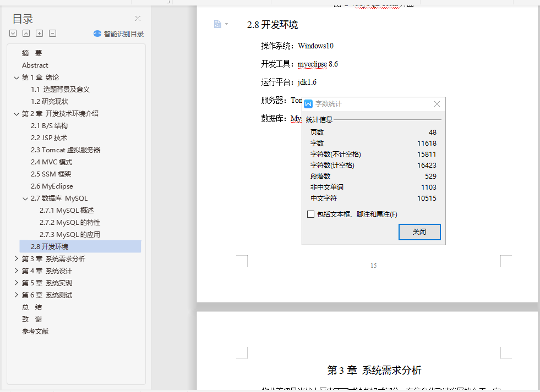Open 参考文献 outline entry
The image size is (540, 392).
pos(35,331)
